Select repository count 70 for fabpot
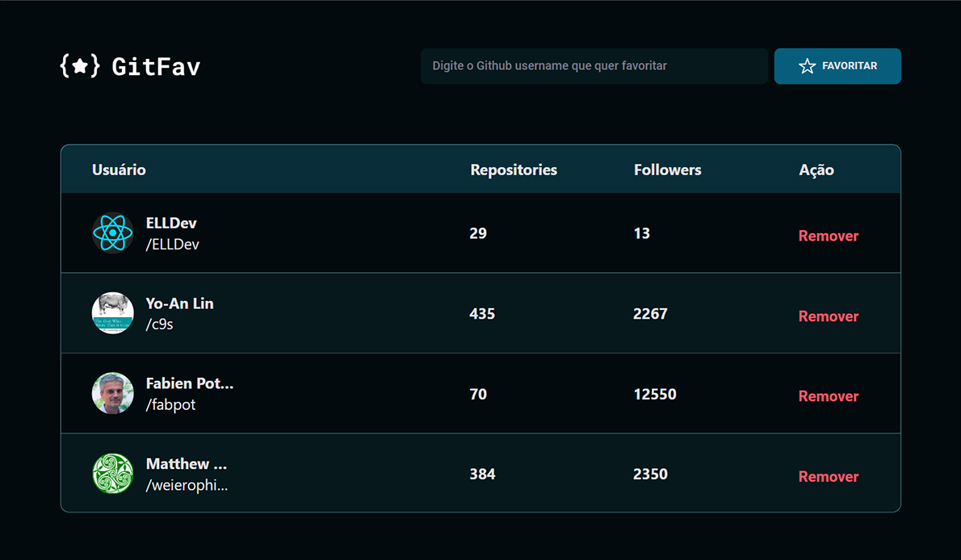Viewport: 961px width, 560px height. click(478, 394)
